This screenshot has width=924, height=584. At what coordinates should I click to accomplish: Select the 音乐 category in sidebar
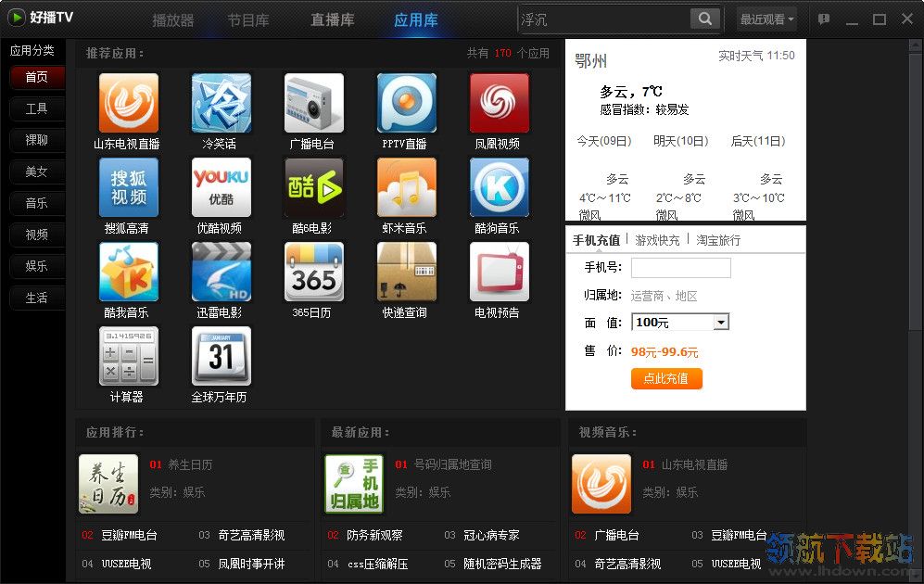pyautogui.click(x=36, y=203)
